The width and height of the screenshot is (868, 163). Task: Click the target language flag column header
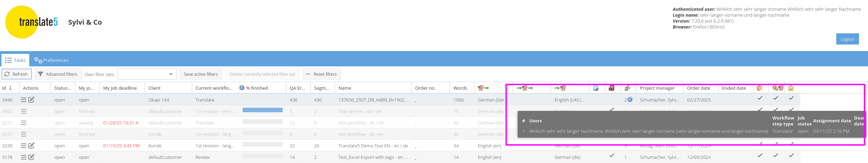pyautogui.click(x=560, y=88)
